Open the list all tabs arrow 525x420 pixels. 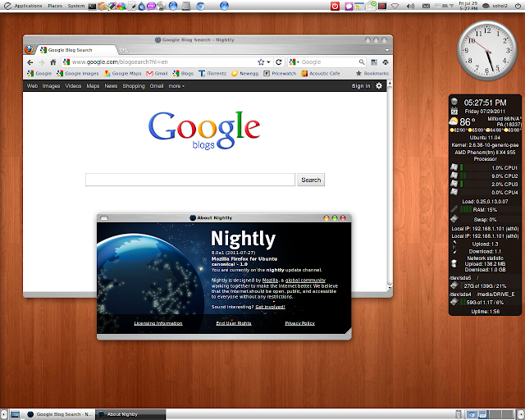387,50
